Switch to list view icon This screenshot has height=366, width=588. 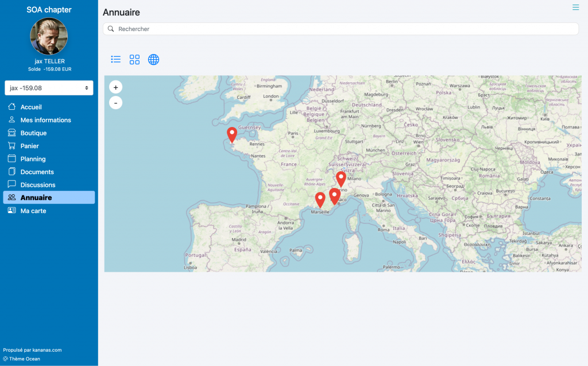tap(115, 59)
